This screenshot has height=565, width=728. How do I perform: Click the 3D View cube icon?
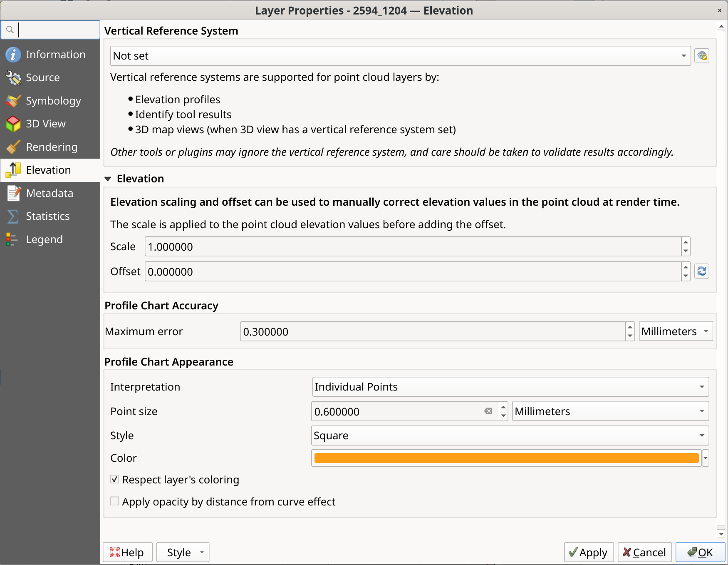[13, 124]
